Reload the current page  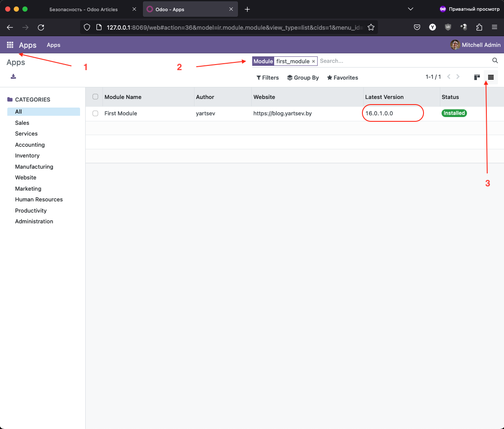point(41,27)
